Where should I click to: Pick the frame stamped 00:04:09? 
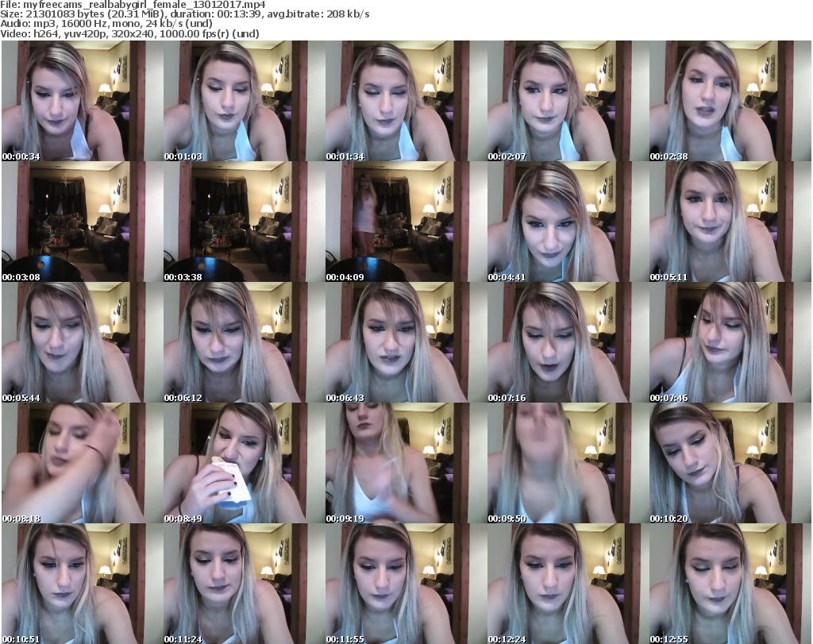coord(406,222)
